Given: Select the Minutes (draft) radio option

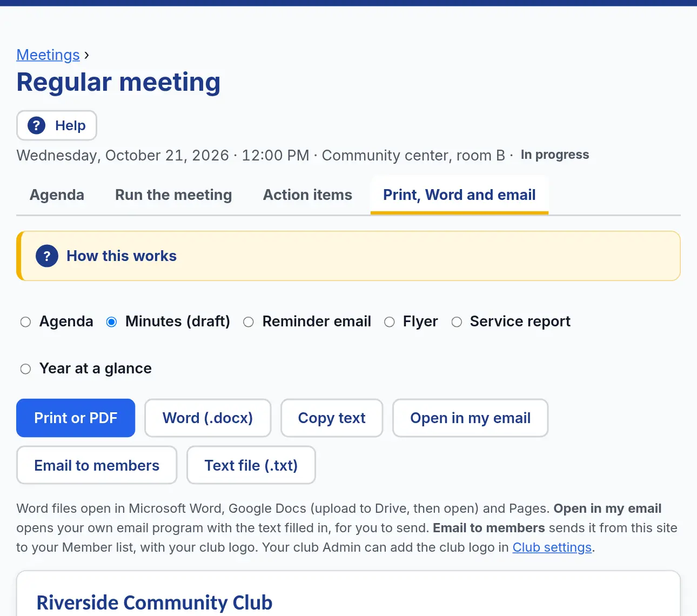Looking at the screenshot, I should (x=111, y=322).
